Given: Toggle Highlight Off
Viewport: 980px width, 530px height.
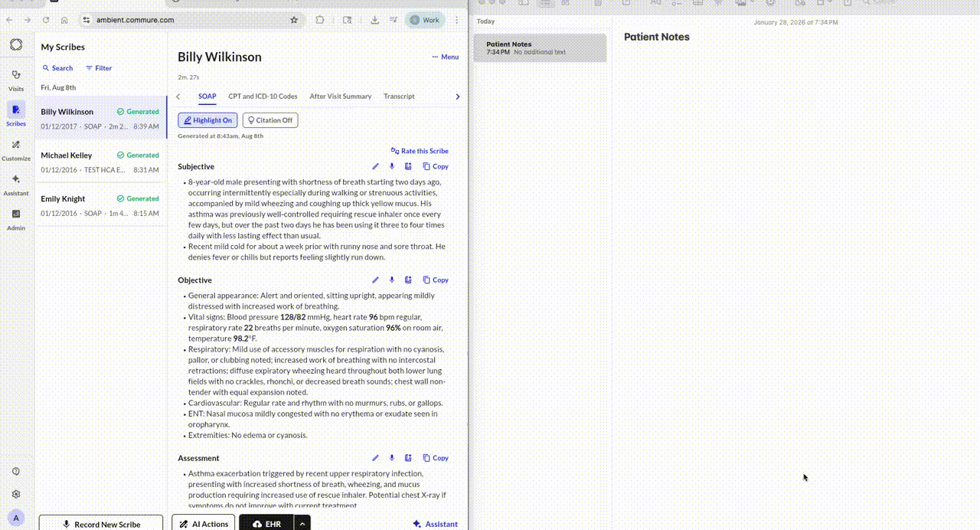Looking at the screenshot, I should click(x=207, y=119).
